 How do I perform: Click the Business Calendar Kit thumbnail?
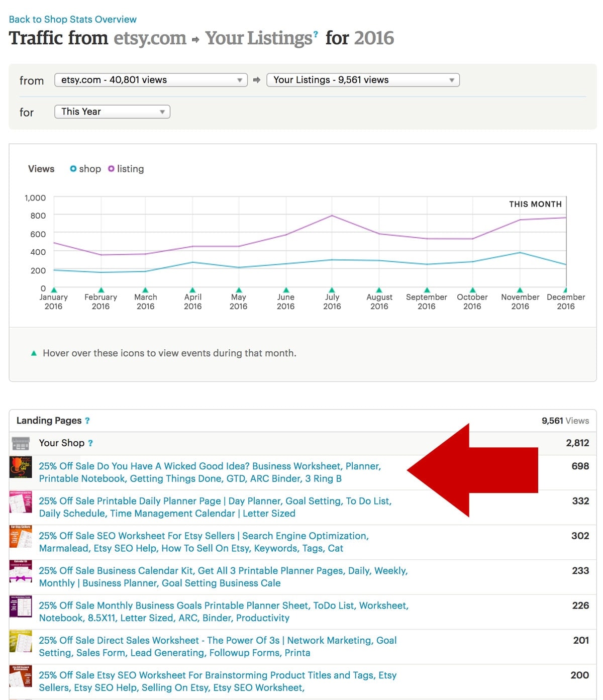[x=21, y=572]
